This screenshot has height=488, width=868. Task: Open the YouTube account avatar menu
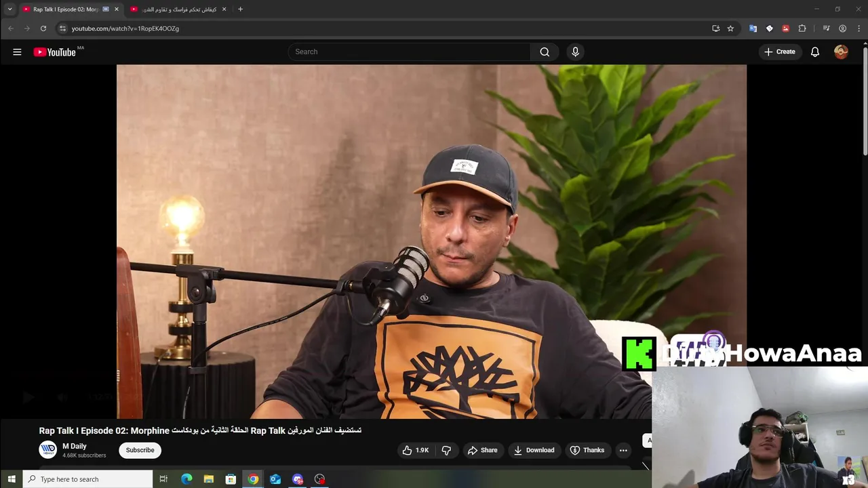pyautogui.click(x=841, y=52)
